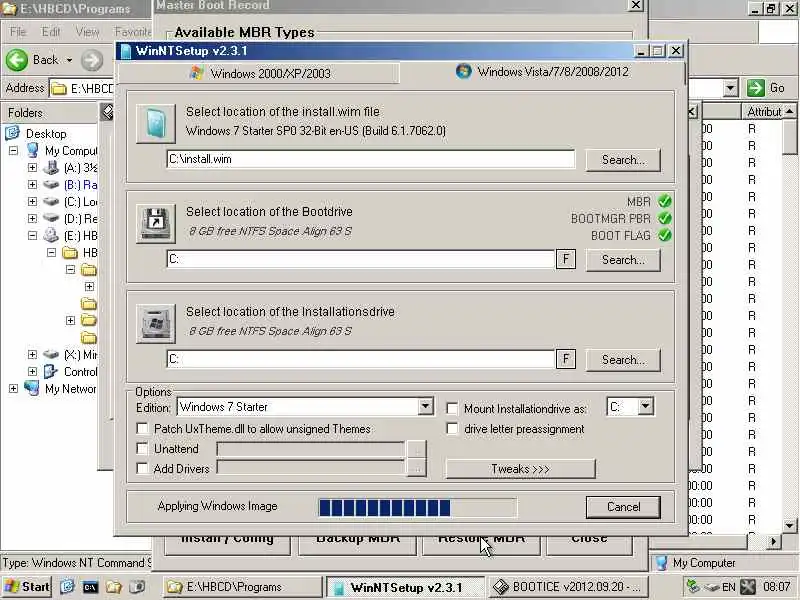This screenshot has height=600, width=800.
Task: Collapse the (E:) HBCD drive node
Action: click(x=32, y=236)
